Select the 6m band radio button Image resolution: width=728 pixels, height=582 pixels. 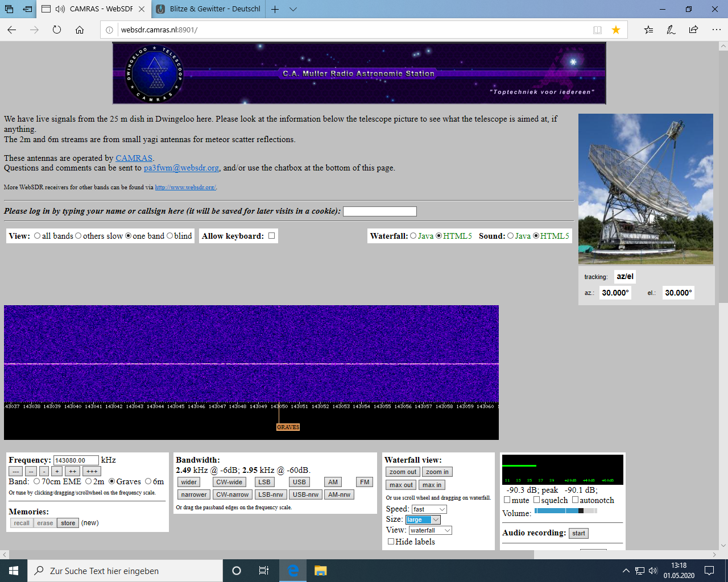148,481
